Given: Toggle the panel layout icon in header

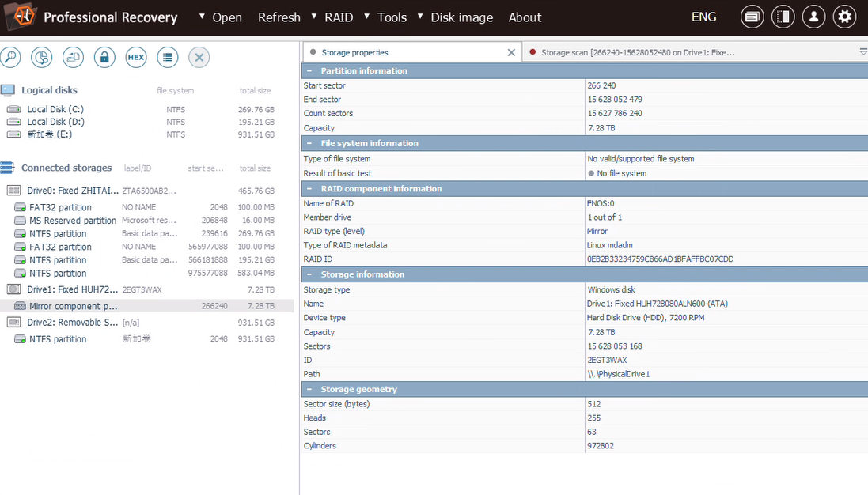Looking at the screenshot, I should tap(783, 17).
